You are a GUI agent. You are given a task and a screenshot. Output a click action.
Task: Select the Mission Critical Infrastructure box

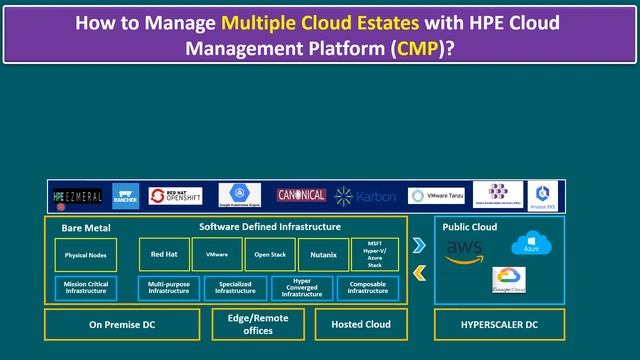86,288
